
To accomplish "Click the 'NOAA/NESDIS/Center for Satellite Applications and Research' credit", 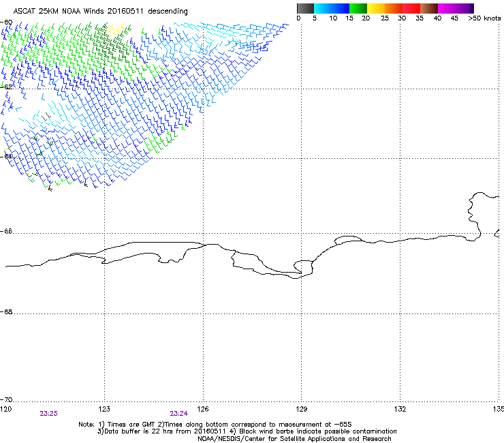I will tap(294, 439).
